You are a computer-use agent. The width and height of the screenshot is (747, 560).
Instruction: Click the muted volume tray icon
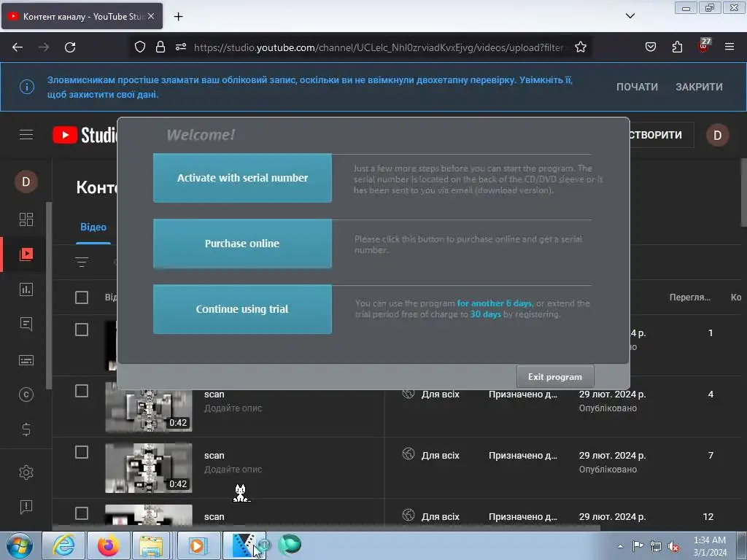tap(673, 546)
